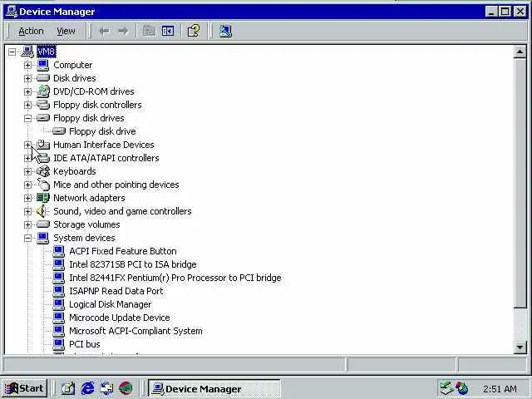The width and height of the screenshot is (532, 399).
Task: Expand the Floppy disk controllers category
Action: [27, 105]
